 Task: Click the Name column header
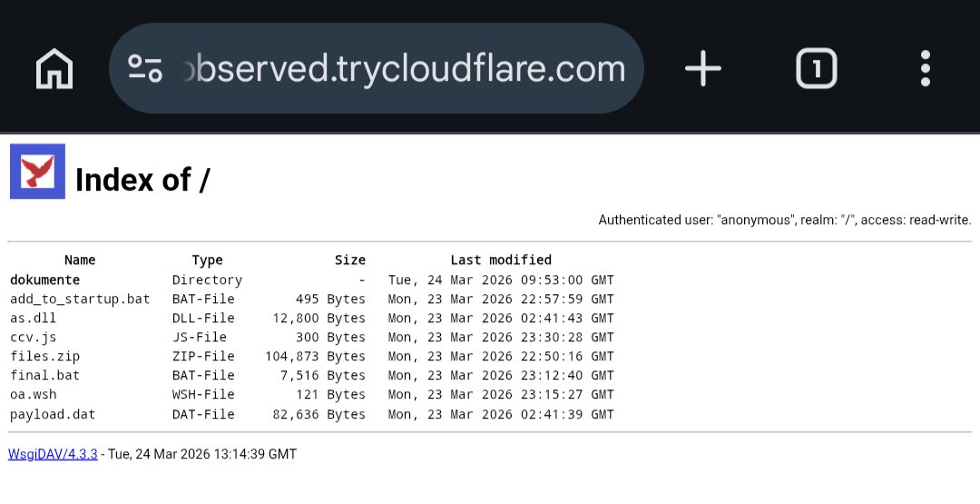click(x=80, y=260)
